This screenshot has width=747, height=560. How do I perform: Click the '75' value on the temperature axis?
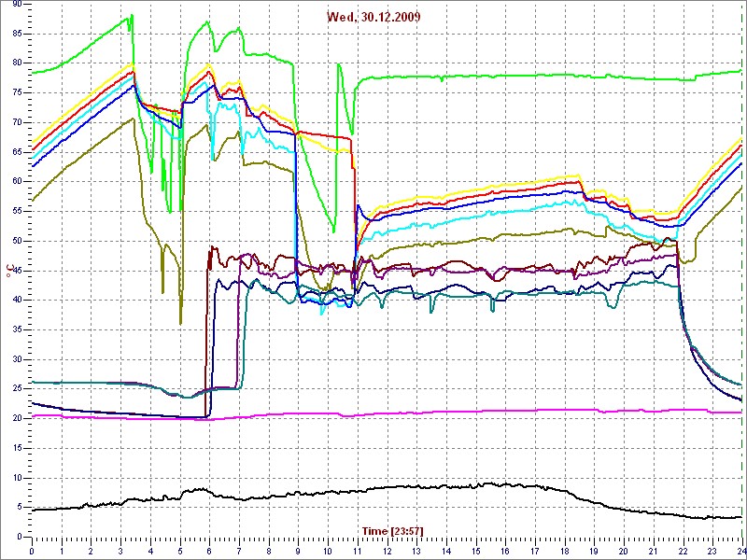(17, 92)
